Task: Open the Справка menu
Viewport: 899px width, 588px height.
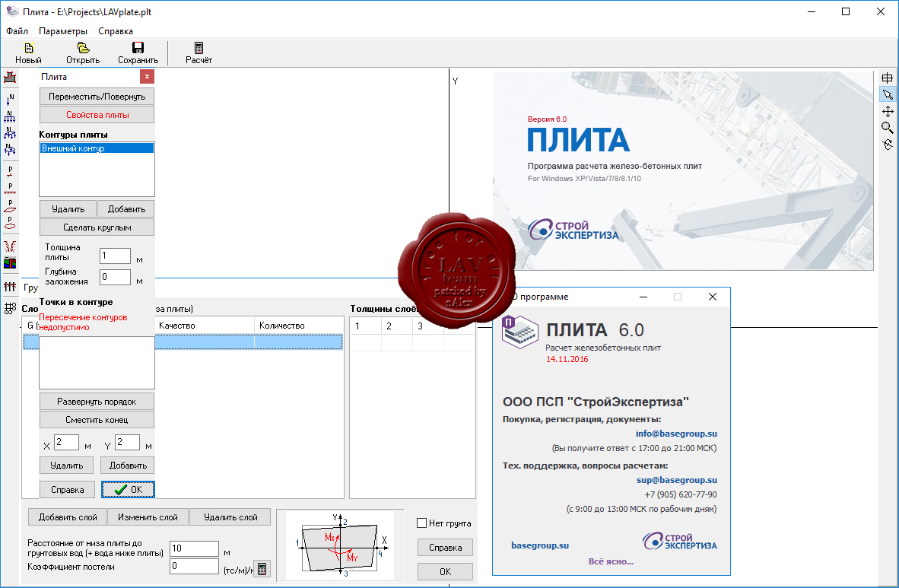Action: click(x=116, y=31)
